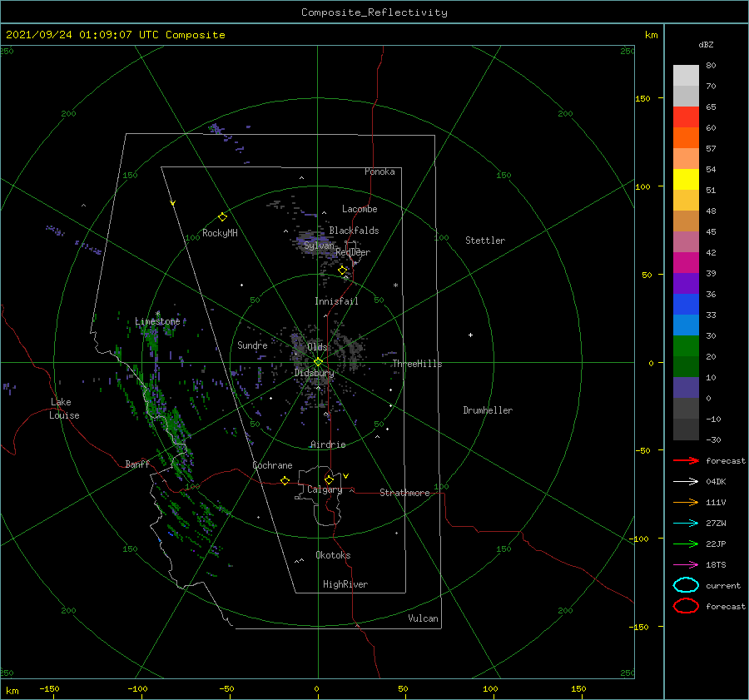This screenshot has height=700, width=749.
Task: Click the green 30 dBZ color swatch
Action: click(686, 346)
